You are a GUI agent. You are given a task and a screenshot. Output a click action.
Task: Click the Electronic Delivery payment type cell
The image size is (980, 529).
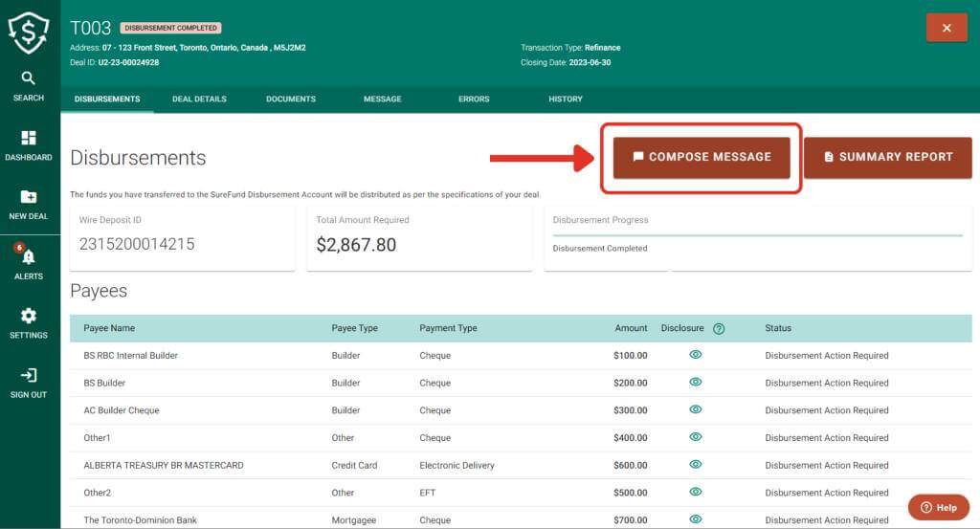click(457, 465)
